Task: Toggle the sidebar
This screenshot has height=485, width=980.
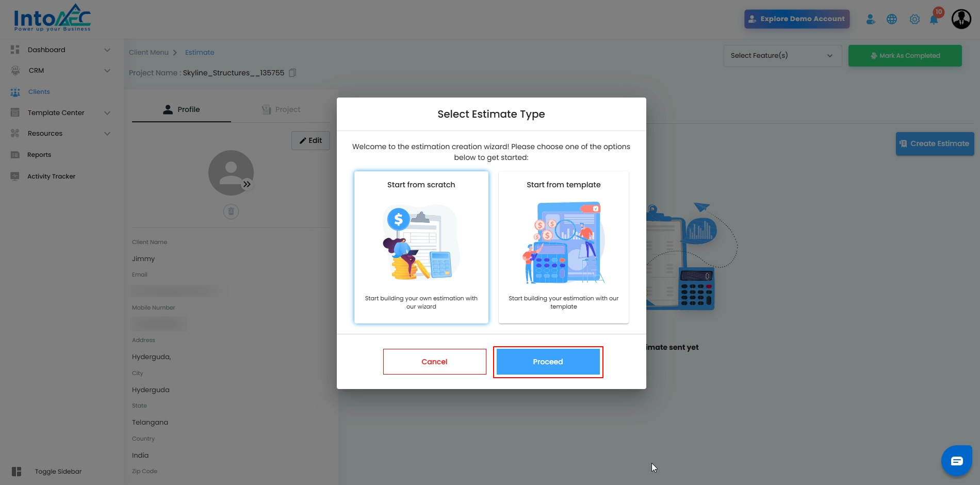Action: [x=46, y=472]
